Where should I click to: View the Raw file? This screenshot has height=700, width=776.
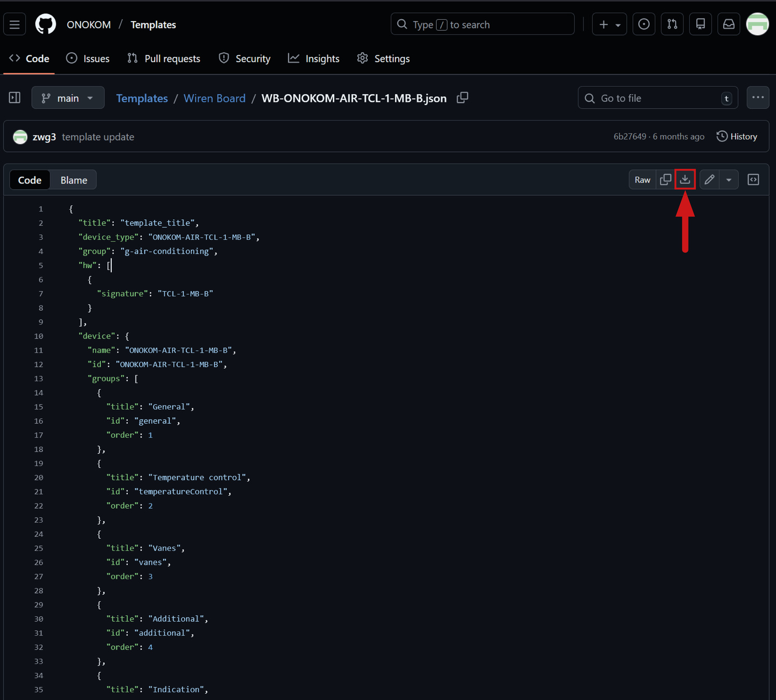pos(643,179)
